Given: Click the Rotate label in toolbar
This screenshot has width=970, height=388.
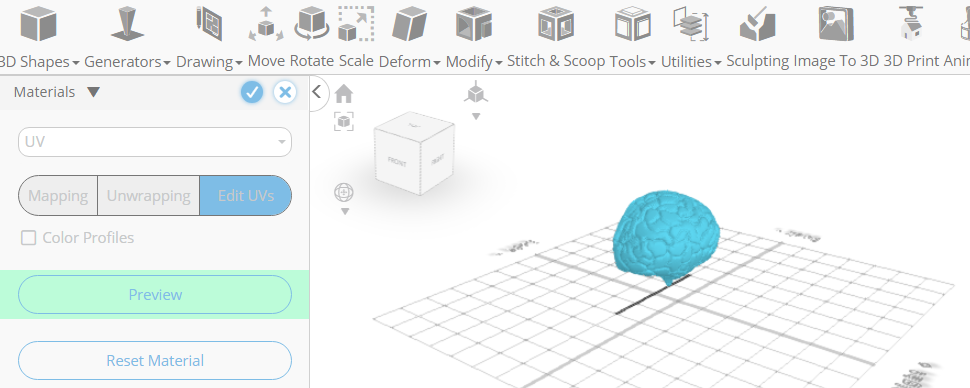Looking at the screenshot, I should coord(312,61).
